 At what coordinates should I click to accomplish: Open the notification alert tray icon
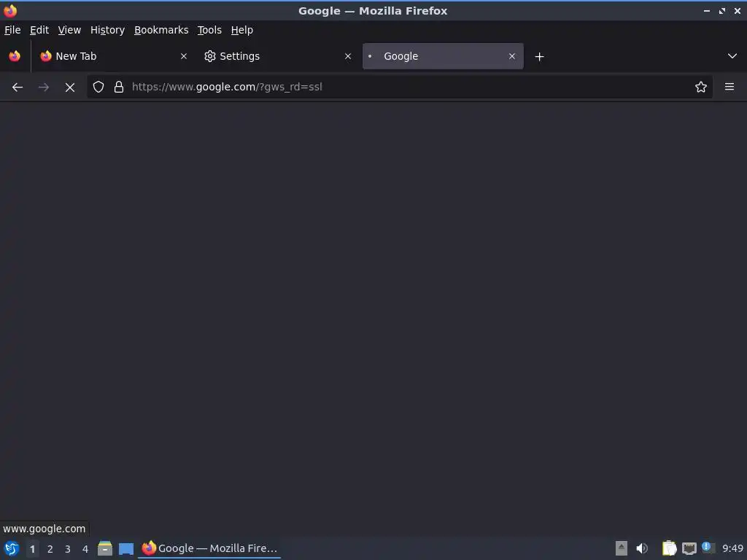[x=708, y=548]
